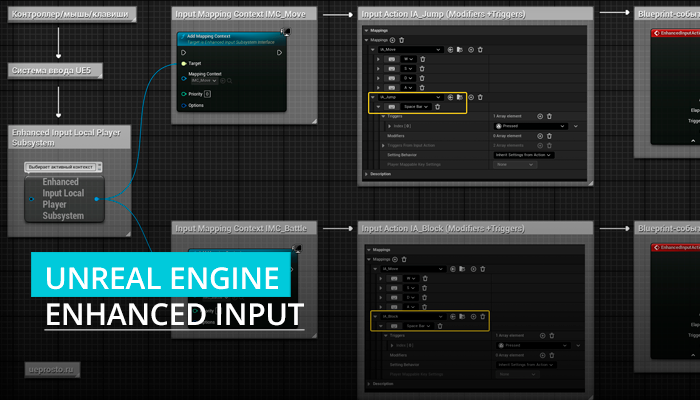Image resolution: width=700 pixels, height=400 pixels.
Task: Select the 'Система ввода UE5' comment box
Action: tap(55, 71)
